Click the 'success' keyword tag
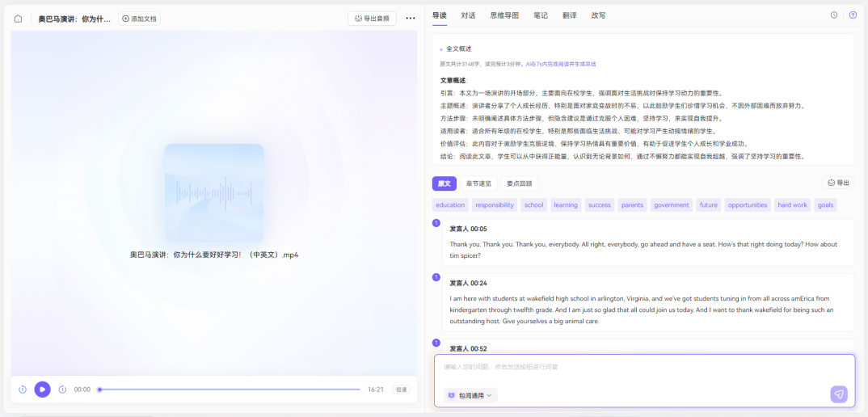The height and width of the screenshot is (417, 868). (600, 205)
